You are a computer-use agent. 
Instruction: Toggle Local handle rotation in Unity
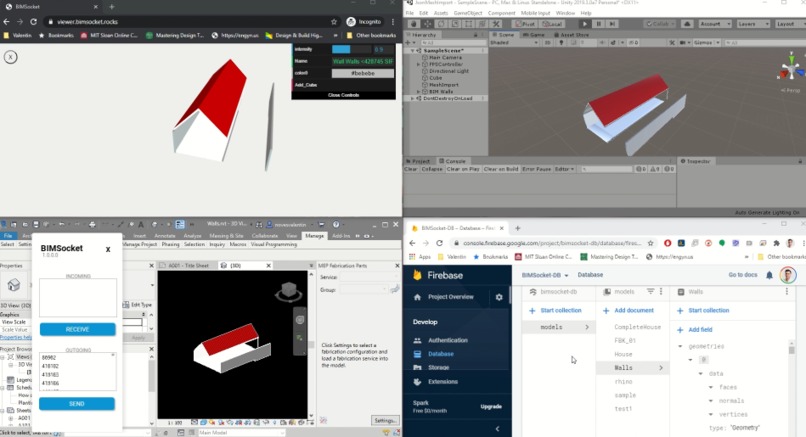[552, 24]
